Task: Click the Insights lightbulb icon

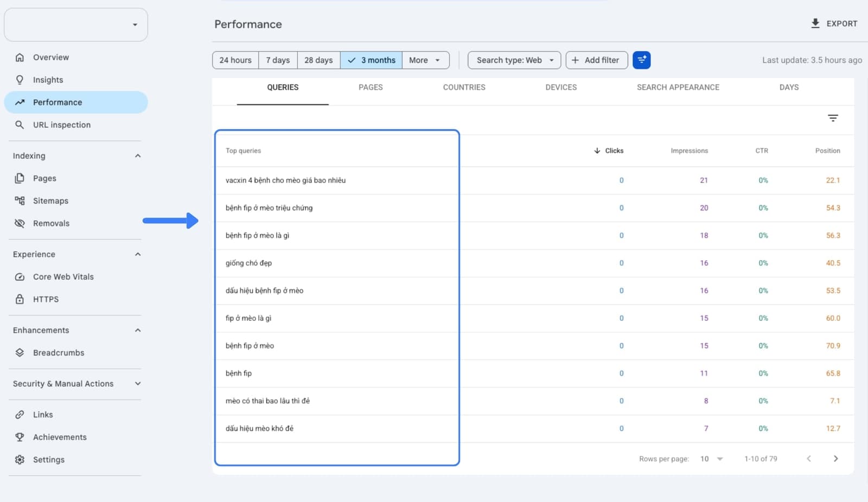Action: tap(20, 80)
